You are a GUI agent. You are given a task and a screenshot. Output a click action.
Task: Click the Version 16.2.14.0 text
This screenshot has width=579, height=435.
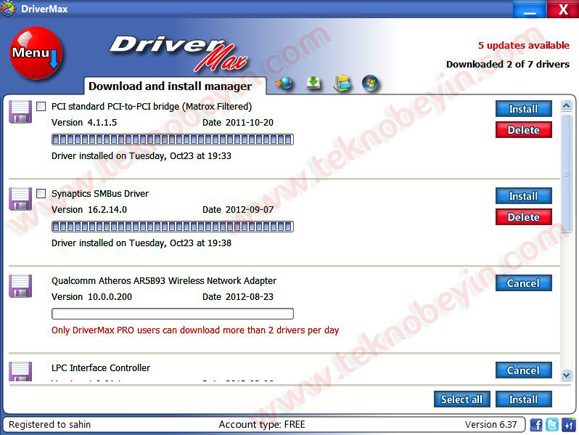point(89,210)
